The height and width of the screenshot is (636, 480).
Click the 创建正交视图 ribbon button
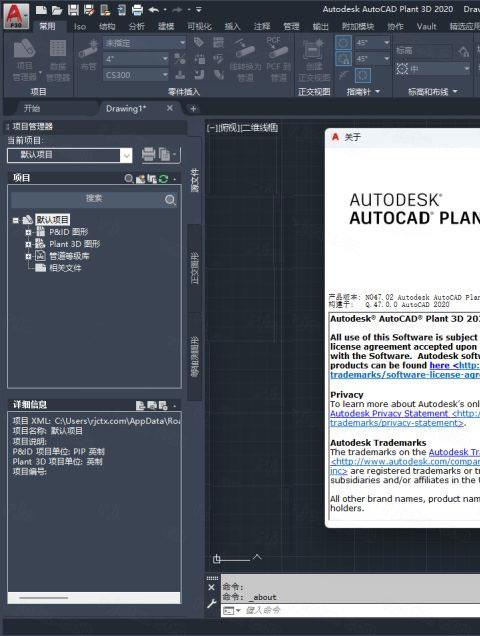click(314, 60)
